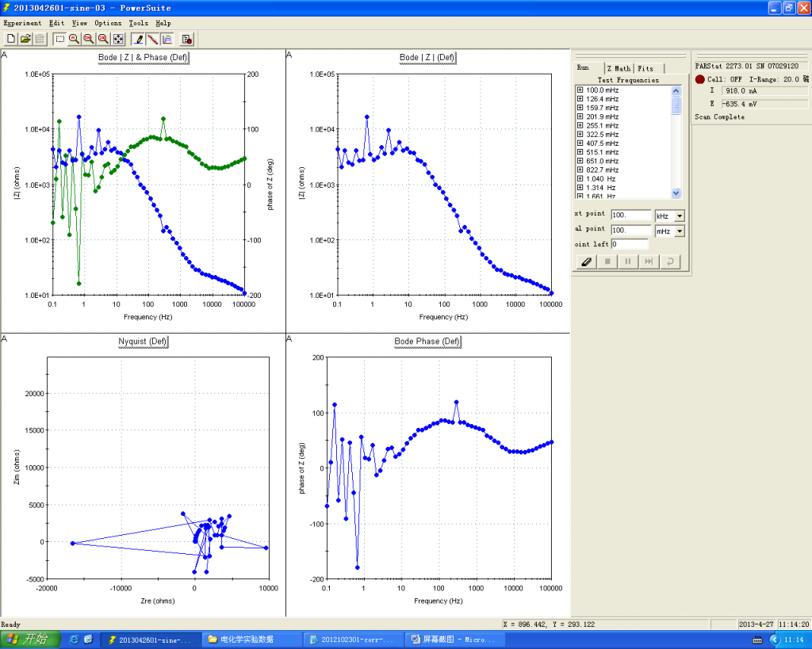Click the start point value field beside the kHz dropdown
The height and width of the screenshot is (649, 812).
point(630,216)
